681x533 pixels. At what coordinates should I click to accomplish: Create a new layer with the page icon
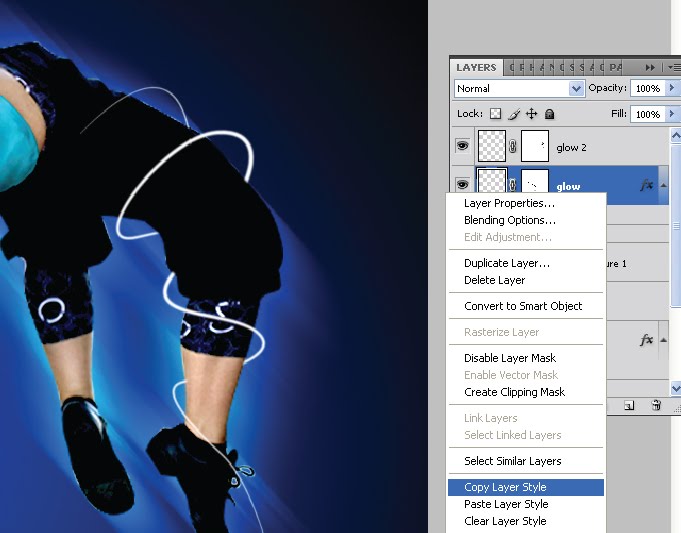click(x=629, y=406)
